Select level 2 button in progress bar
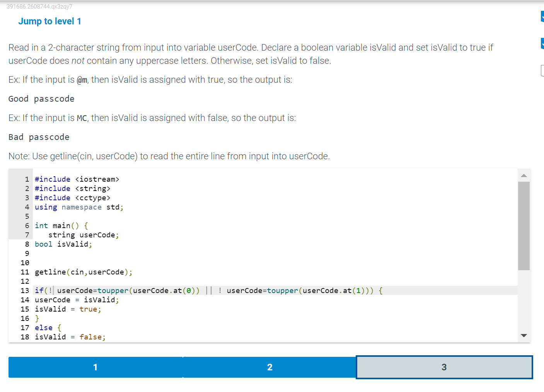544x392 pixels. 269,367
